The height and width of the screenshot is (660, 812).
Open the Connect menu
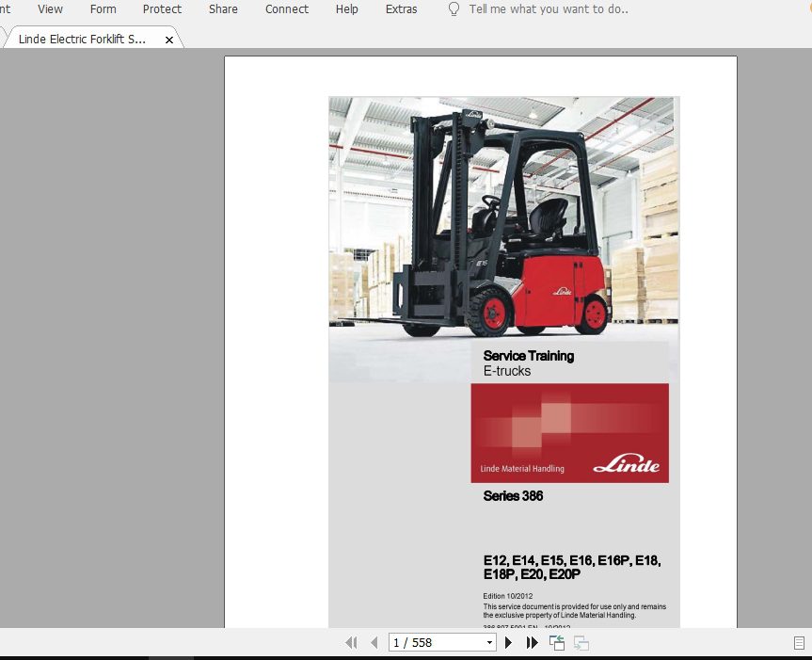click(287, 9)
